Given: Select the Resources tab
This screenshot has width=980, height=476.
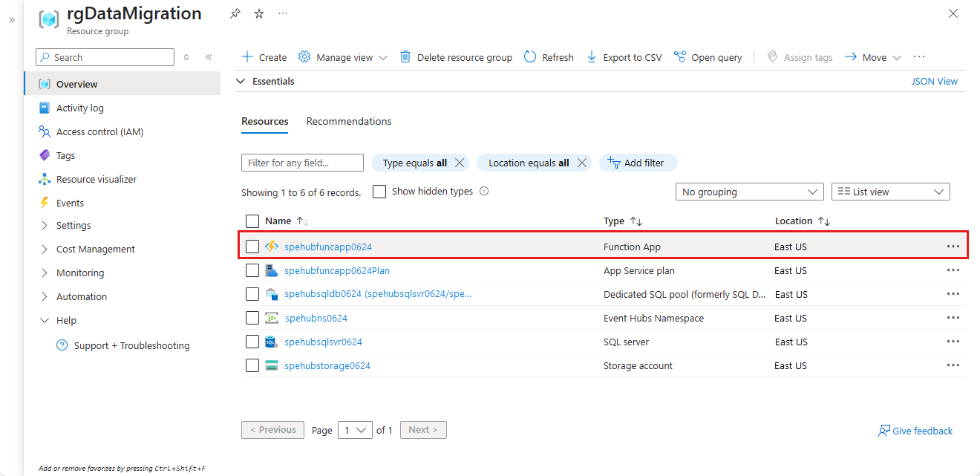Looking at the screenshot, I should [265, 121].
